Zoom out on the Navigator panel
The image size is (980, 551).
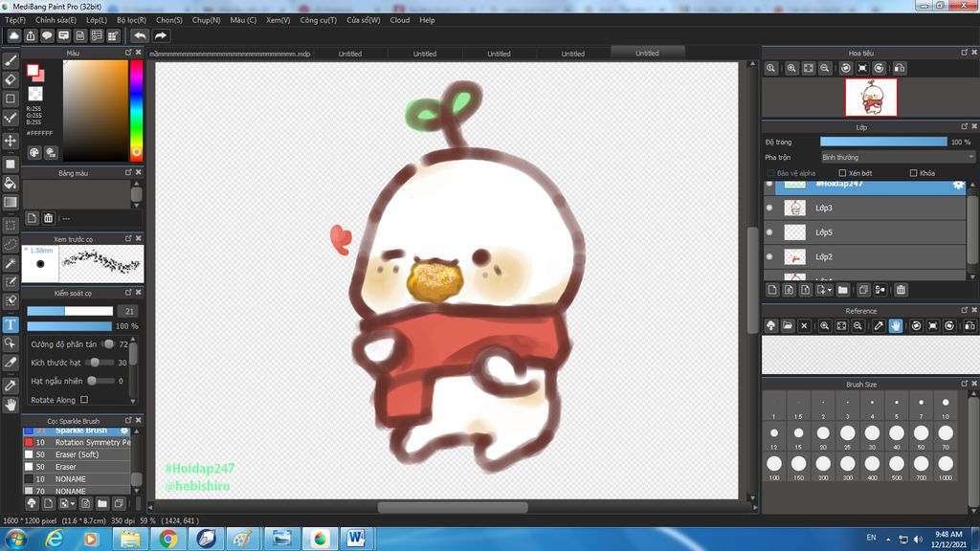coord(824,68)
